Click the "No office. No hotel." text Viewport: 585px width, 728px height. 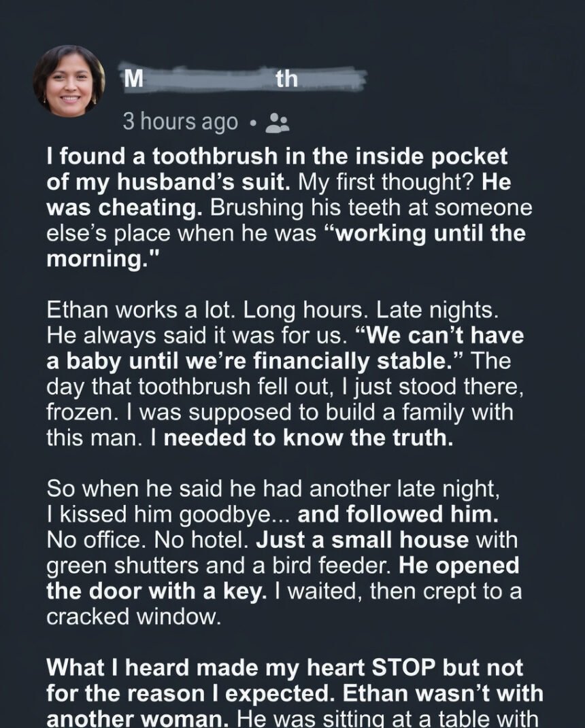click(139, 540)
